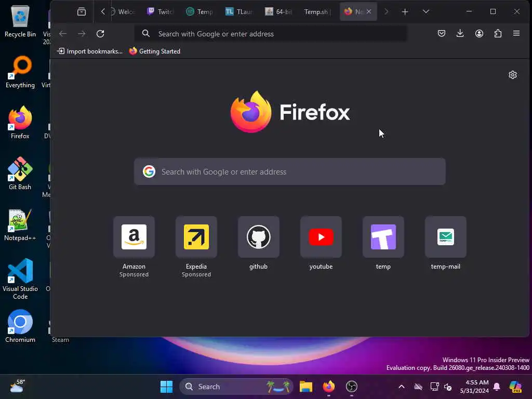Viewport: 532px width, 399px height.
Task: Open File Explorer from the taskbar
Action: tap(305, 387)
